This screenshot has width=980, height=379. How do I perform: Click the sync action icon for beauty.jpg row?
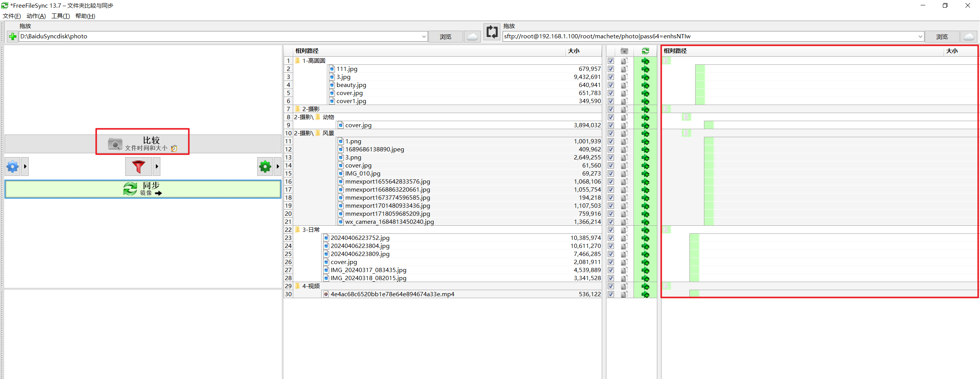click(x=645, y=85)
